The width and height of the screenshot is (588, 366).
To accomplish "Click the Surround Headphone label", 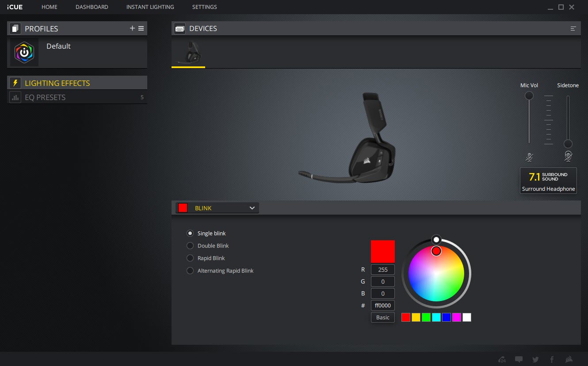I will coord(548,189).
